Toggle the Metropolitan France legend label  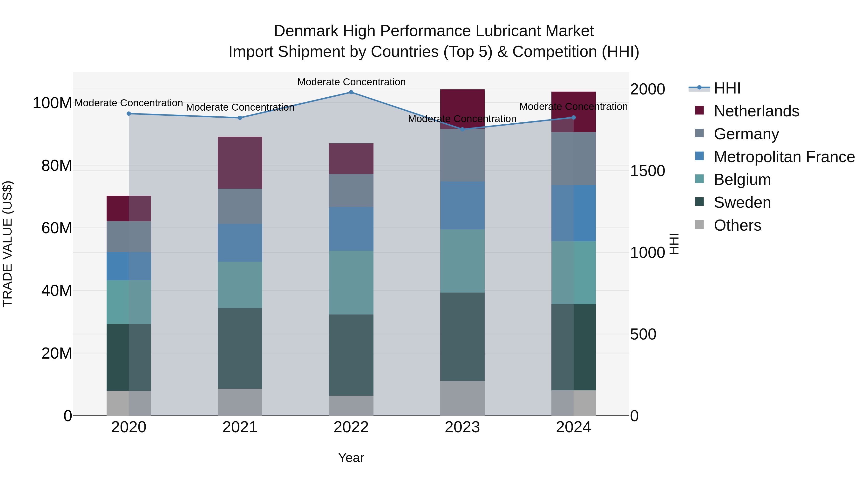(x=784, y=157)
